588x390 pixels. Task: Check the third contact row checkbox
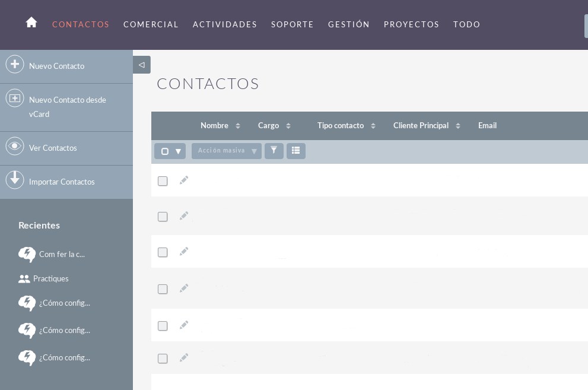click(163, 252)
